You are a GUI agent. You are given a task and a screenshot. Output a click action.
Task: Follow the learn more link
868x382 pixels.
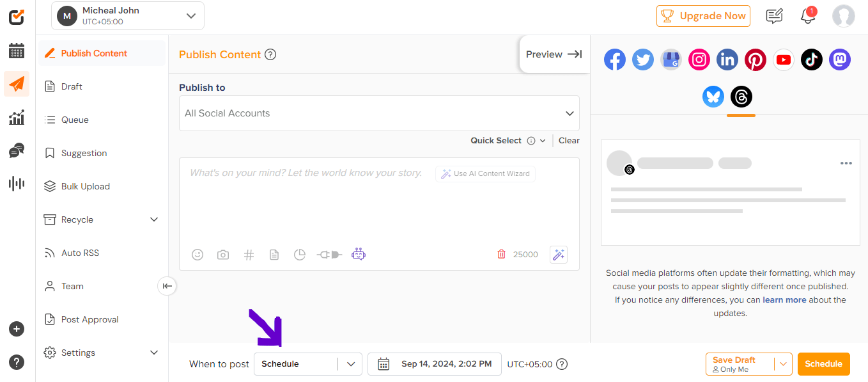pyautogui.click(x=784, y=299)
